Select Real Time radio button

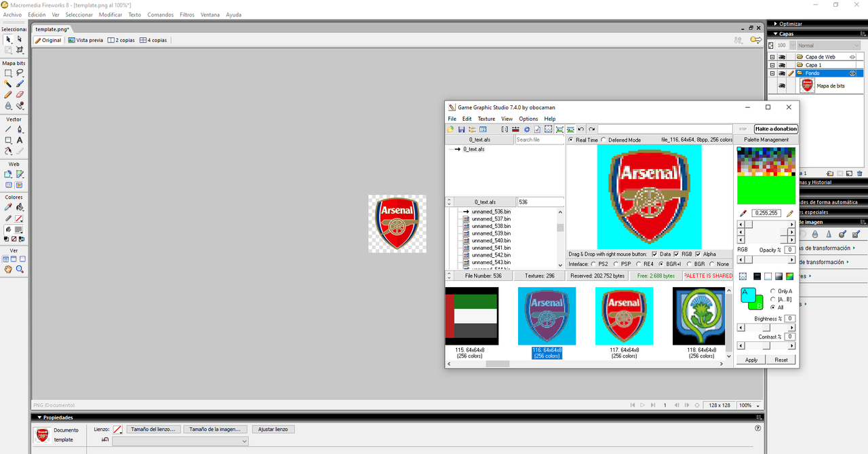tap(570, 140)
